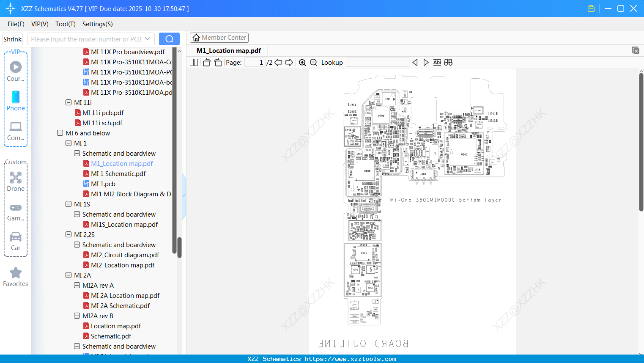Select the two-page view mode

[x=193, y=62]
